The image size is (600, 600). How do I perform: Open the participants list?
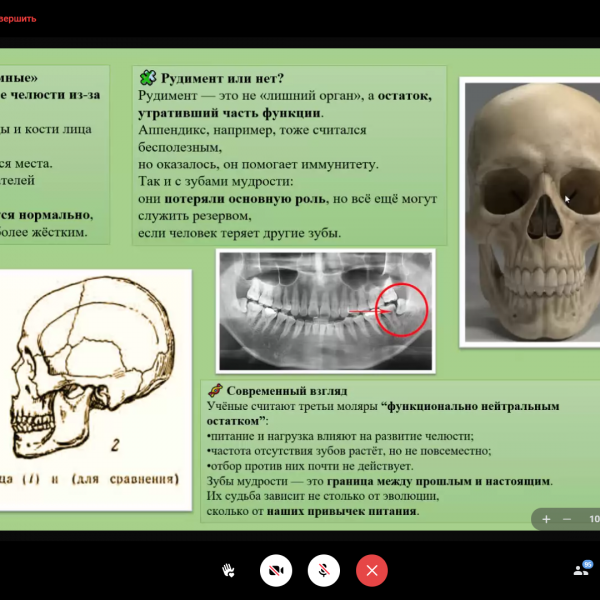(580, 570)
